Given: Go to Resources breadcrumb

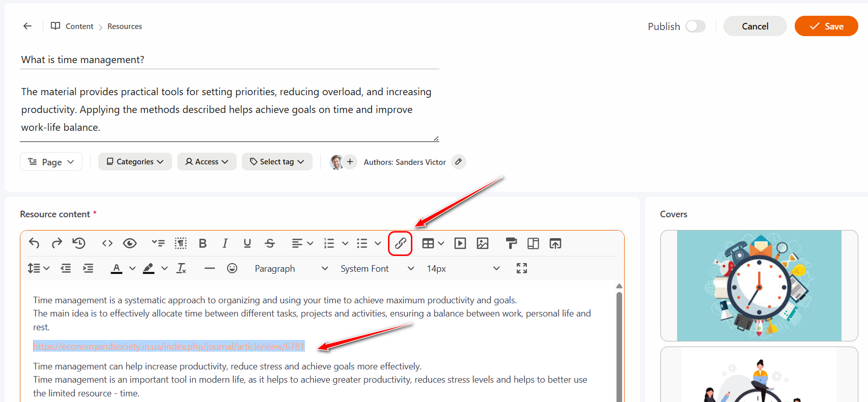Looking at the screenshot, I should point(125,26).
